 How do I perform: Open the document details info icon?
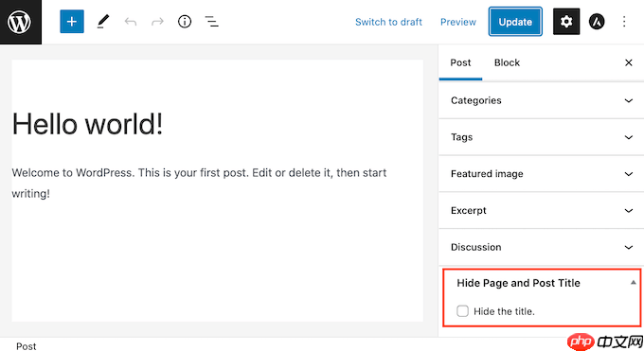(185, 22)
